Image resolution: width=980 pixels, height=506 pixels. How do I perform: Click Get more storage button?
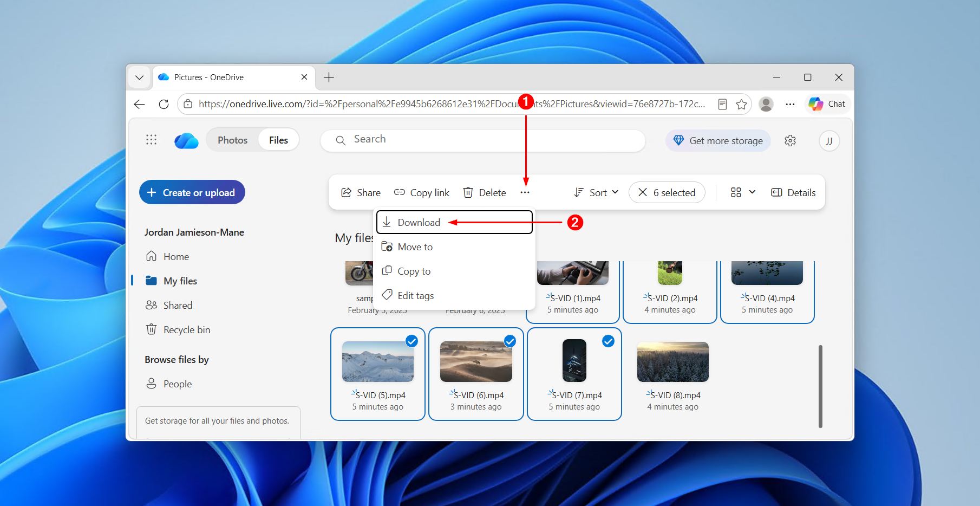[x=718, y=141]
